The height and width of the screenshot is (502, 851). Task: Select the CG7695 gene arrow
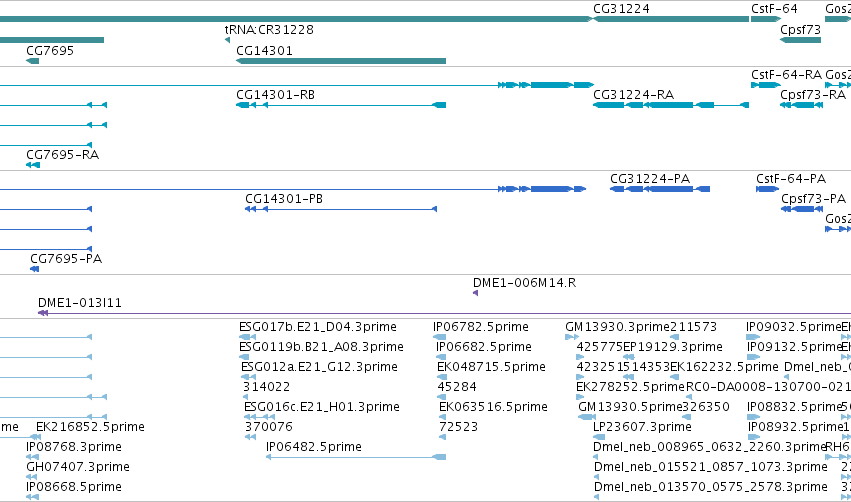pos(33,61)
